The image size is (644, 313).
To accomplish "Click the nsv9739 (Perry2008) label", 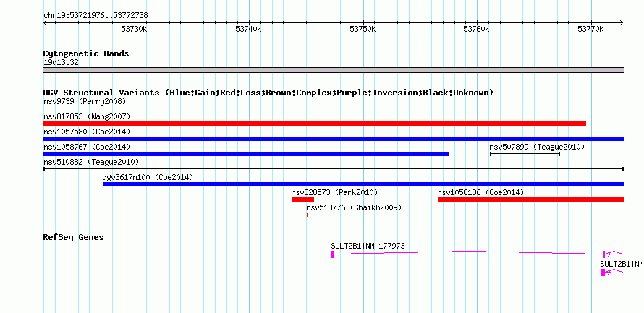I will (x=85, y=101).
